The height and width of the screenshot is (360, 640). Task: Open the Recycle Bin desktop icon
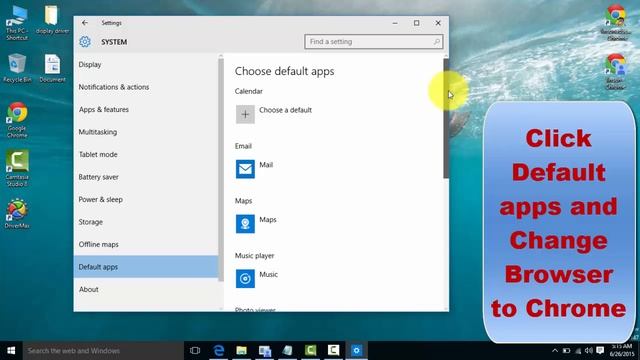(x=17, y=68)
